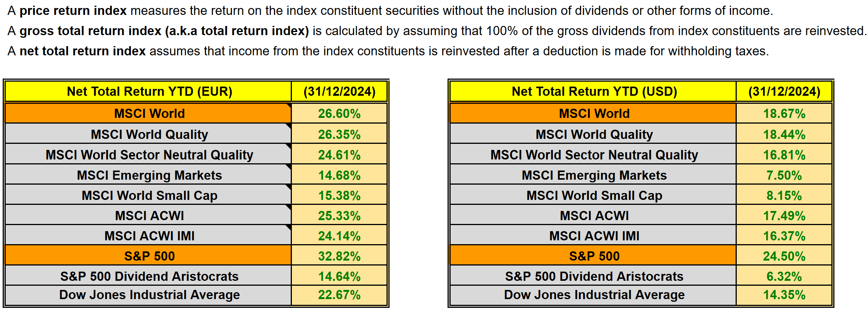Select MSCI Emerging Markets in EUR table
The width and height of the screenshot is (868, 309).
coord(149,175)
